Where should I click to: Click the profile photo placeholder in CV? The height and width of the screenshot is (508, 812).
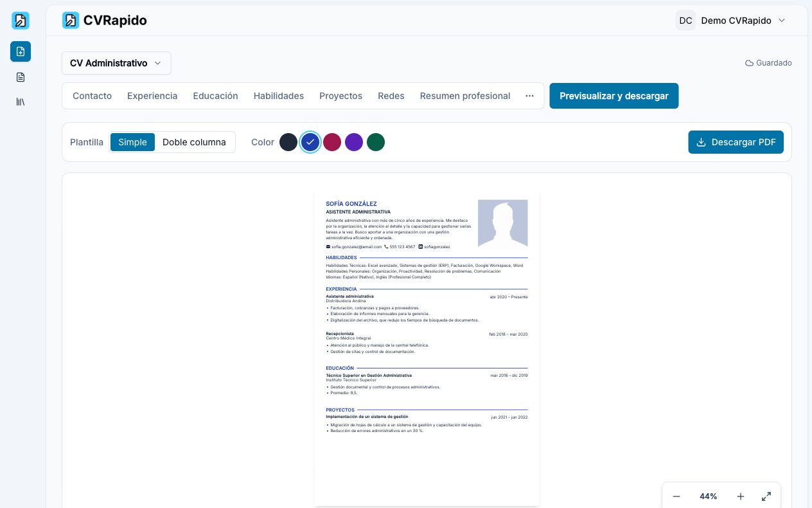502,224
